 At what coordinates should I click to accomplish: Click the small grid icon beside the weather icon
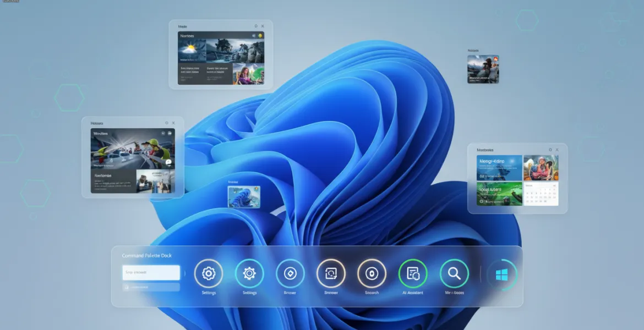(253, 35)
